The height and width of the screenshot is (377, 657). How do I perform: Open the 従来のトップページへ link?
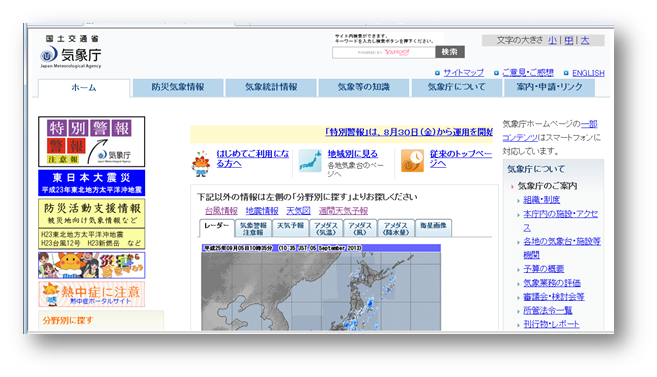460,159
